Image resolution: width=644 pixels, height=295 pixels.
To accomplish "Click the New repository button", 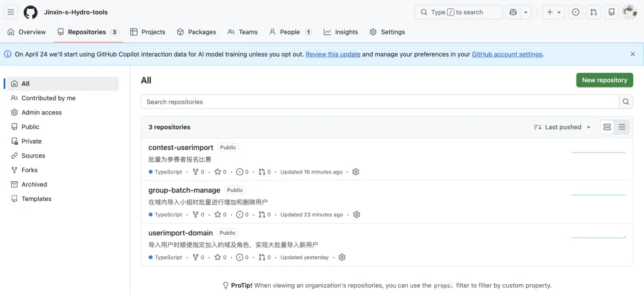I will coord(604,80).
